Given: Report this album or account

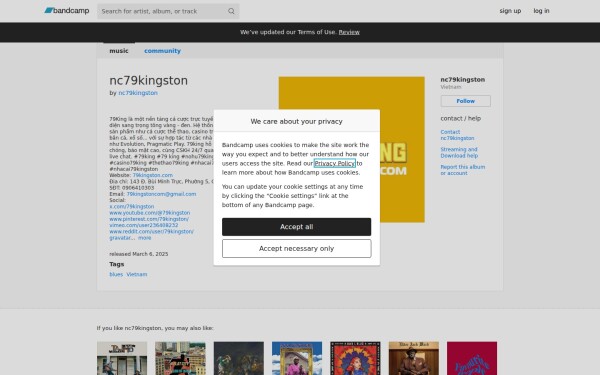Looking at the screenshot, I should [x=462, y=170].
